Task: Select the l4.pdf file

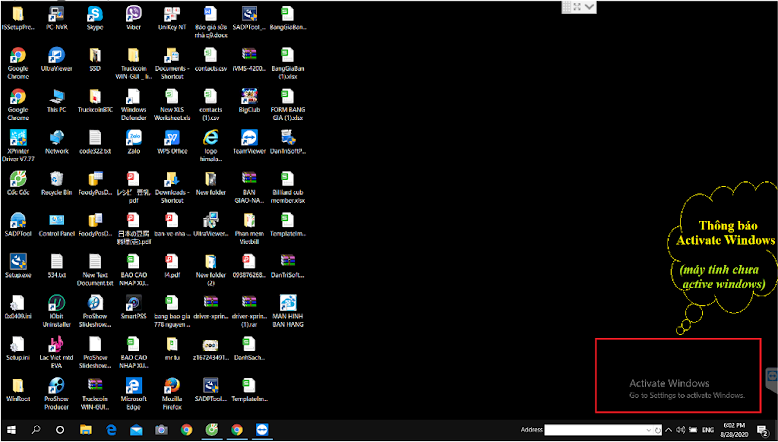Action: tap(172, 266)
